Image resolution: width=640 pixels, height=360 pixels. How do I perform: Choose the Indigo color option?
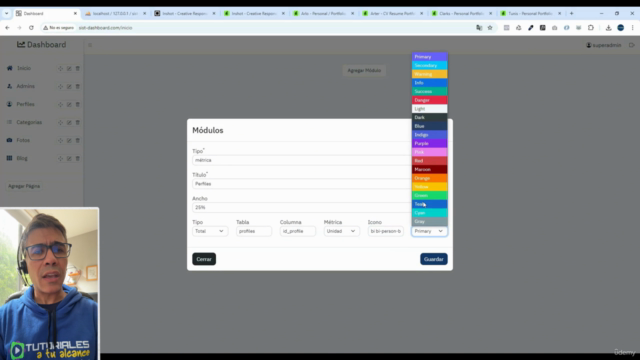click(x=429, y=135)
